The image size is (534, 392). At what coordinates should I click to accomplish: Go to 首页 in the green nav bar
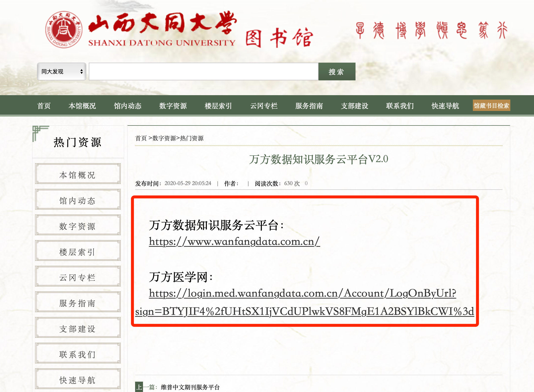[x=44, y=106]
